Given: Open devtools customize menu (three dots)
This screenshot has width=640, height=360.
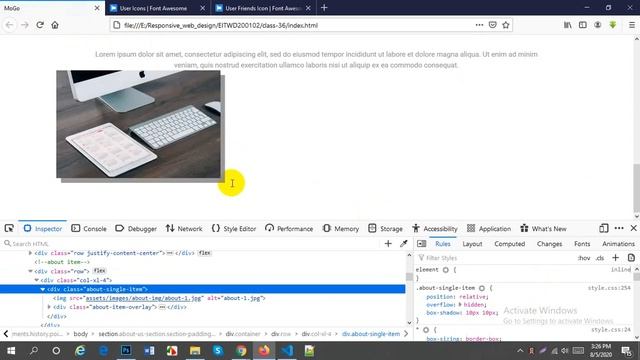Looking at the screenshot, I should click(x=619, y=229).
